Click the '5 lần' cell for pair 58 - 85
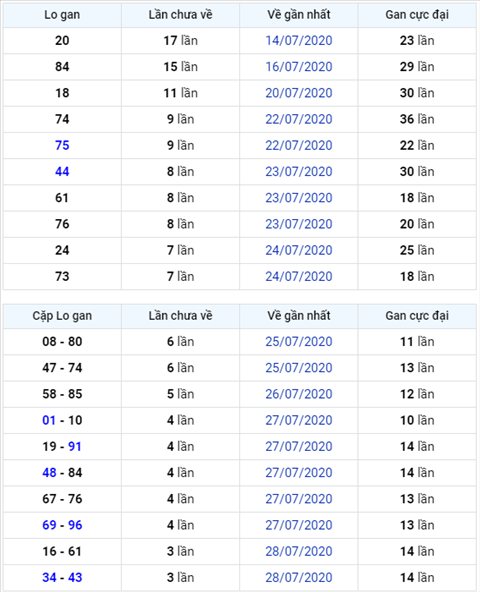The width and height of the screenshot is (480, 592). click(x=181, y=394)
